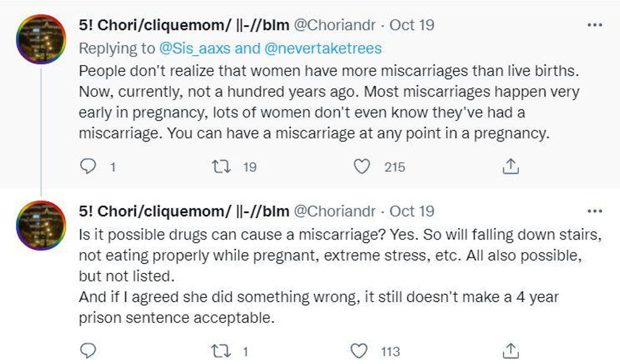Open the second tweet's Oct 19 timestamp
This screenshot has height=364, width=620.
(x=412, y=210)
